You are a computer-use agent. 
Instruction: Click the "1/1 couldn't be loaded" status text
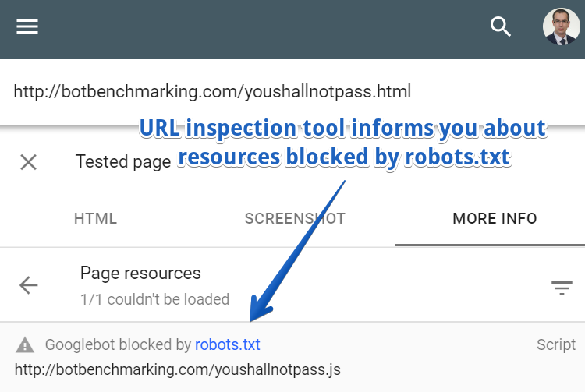click(x=154, y=299)
